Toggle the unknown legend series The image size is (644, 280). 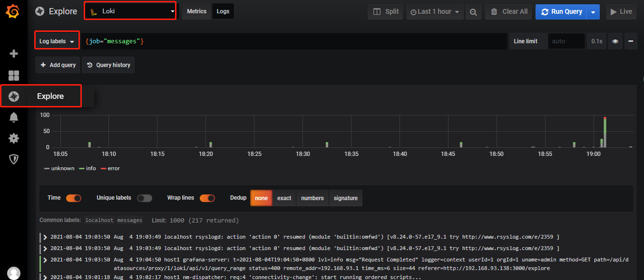click(x=59, y=168)
